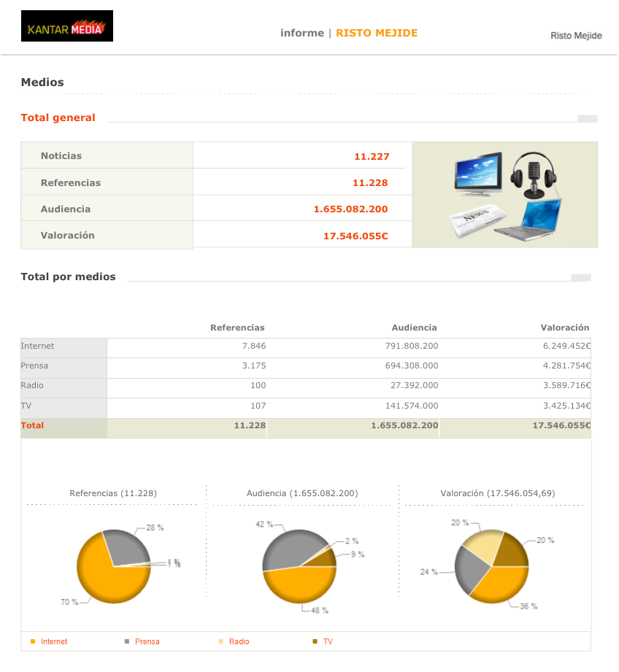Select the TV row label
This screenshot has width=619, height=672.
(26, 406)
